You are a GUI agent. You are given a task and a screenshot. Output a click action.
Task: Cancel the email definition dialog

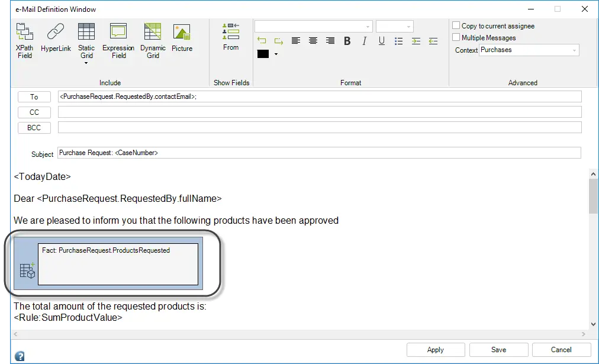click(x=561, y=350)
